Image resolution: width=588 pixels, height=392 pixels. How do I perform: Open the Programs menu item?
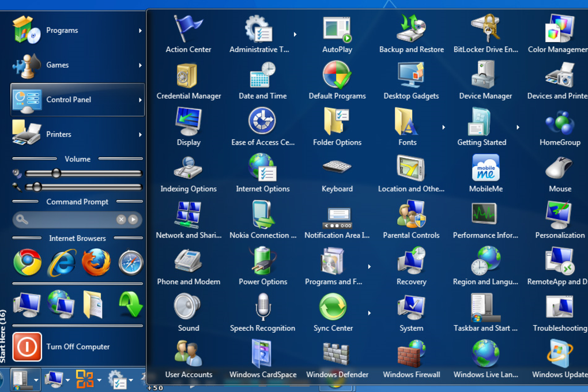tap(77, 30)
